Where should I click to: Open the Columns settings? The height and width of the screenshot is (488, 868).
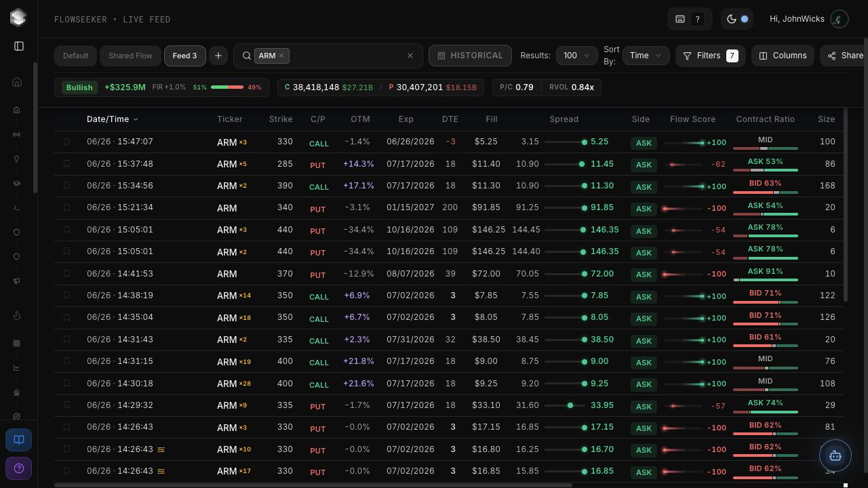click(783, 56)
